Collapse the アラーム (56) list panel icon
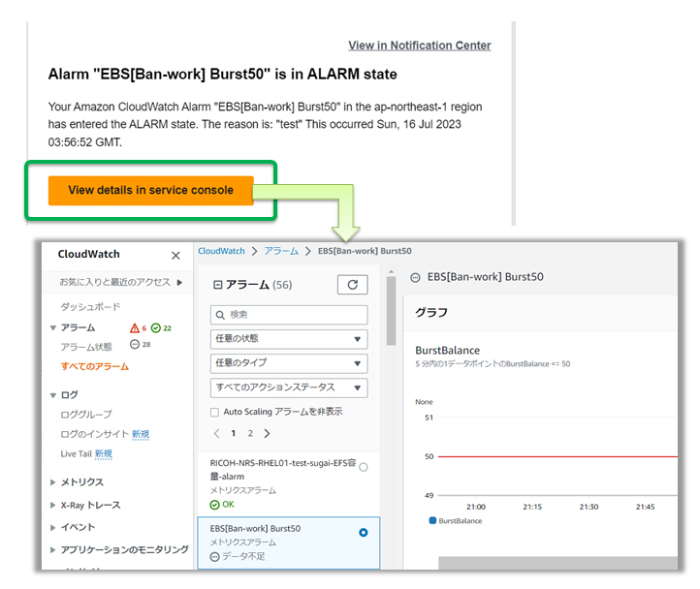The image size is (700, 589). pos(217,285)
